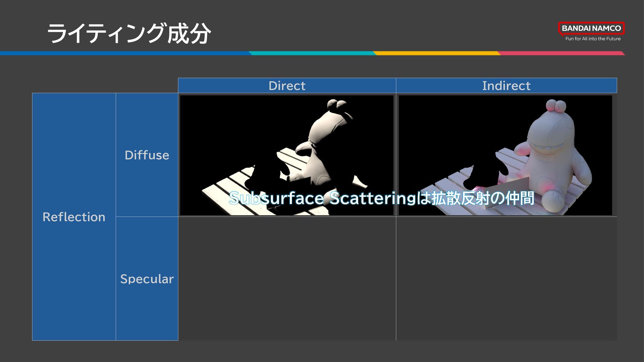Image resolution: width=644 pixels, height=362 pixels.
Task: Click the empty Indirect Specular cell
Action: coord(506,279)
